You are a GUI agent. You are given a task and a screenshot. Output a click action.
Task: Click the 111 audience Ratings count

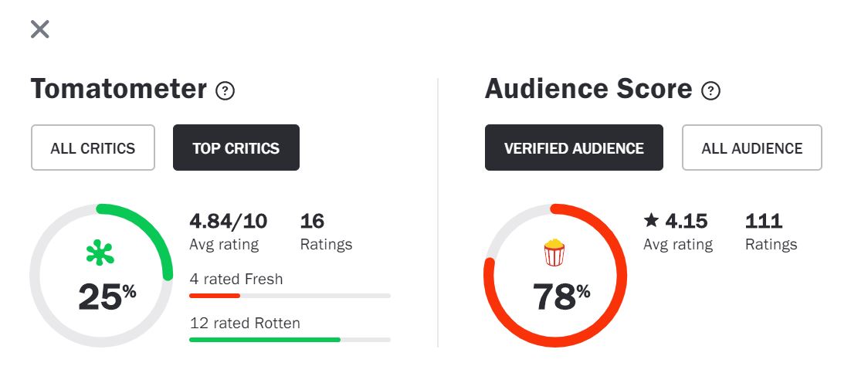click(764, 222)
